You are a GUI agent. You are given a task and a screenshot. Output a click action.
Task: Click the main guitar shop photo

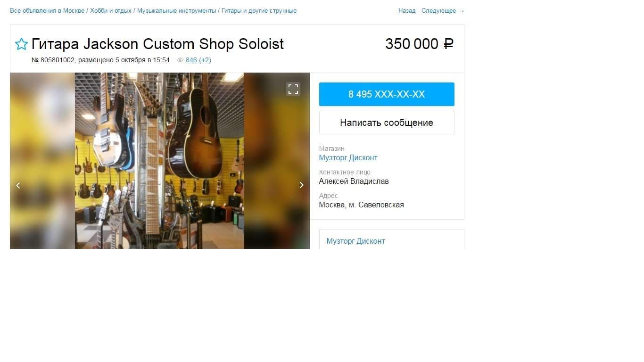tap(159, 161)
